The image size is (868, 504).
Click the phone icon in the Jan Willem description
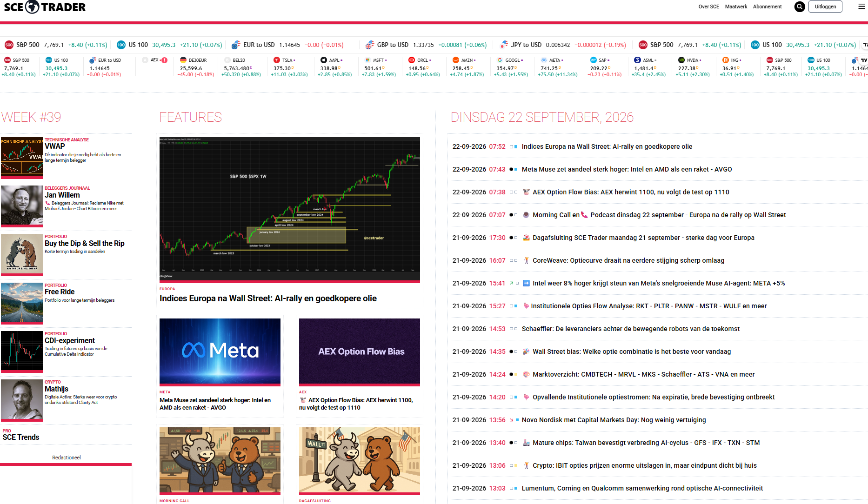coord(47,203)
